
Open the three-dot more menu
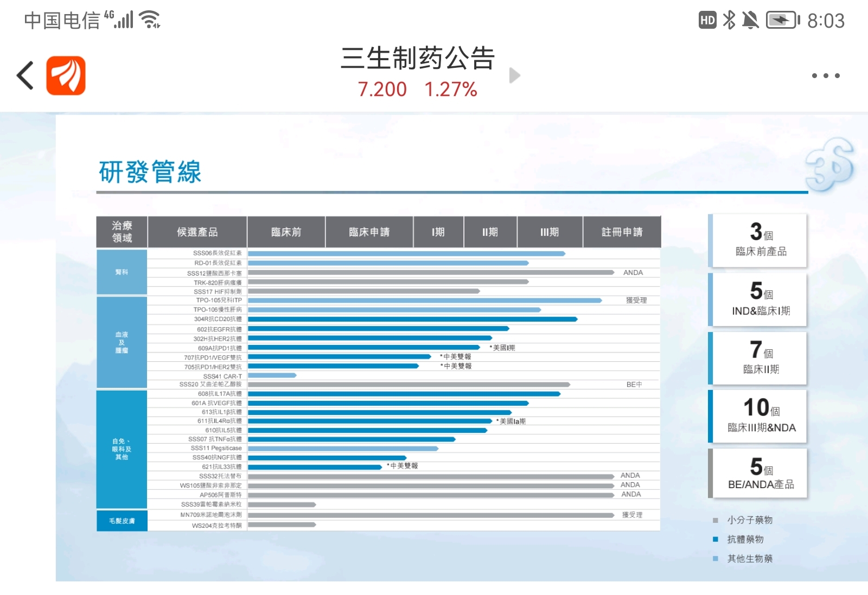pyautogui.click(x=826, y=75)
